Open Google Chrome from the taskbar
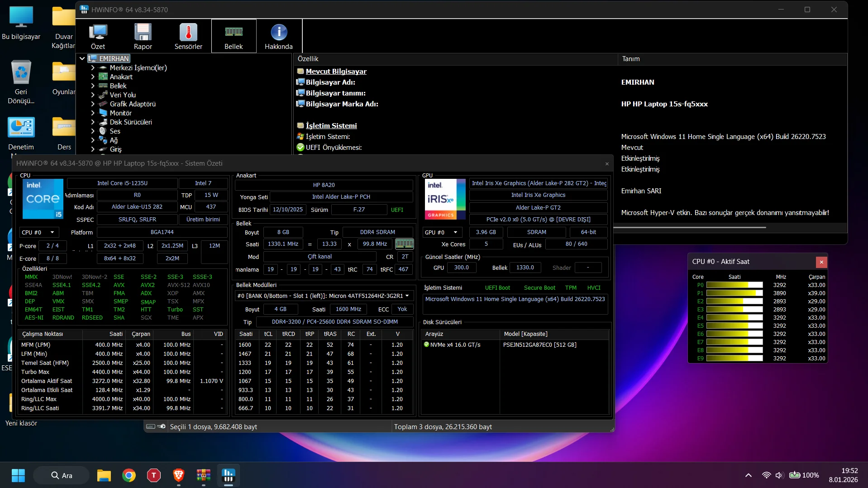Screen dimensions: 868x488 pyautogui.click(x=129, y=475)
